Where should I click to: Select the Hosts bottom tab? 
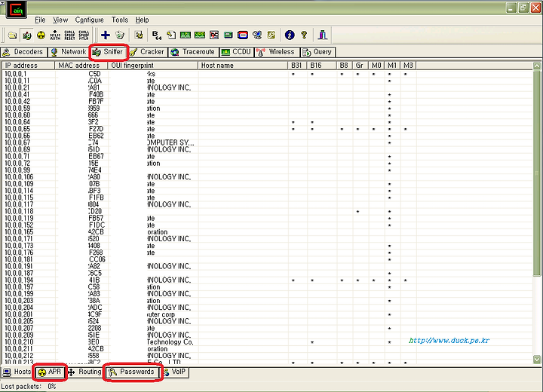pos(17,372)
